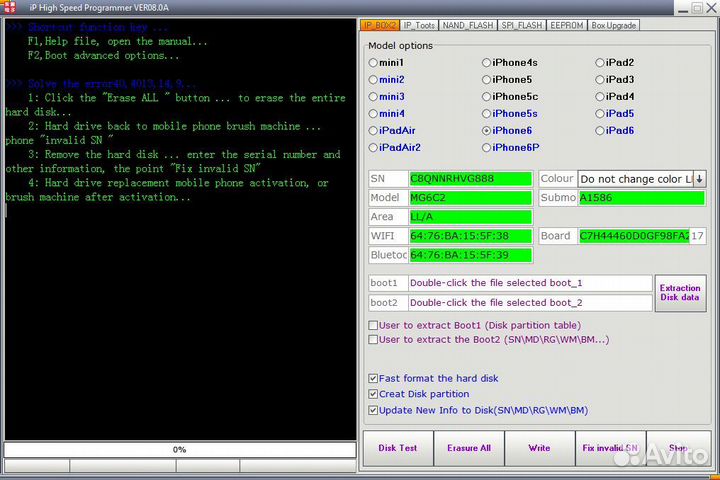Open the EEPROM tab

[x=567, y=25]
